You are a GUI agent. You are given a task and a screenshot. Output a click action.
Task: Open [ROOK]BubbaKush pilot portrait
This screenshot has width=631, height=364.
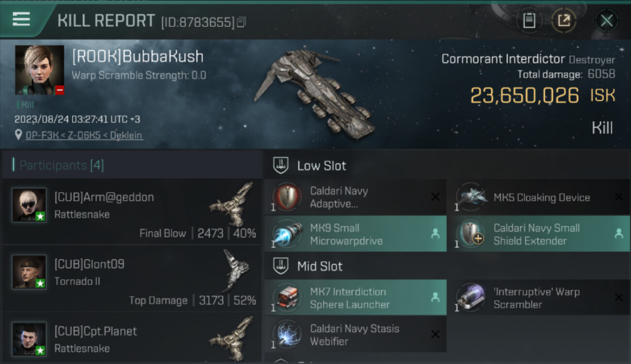39,70
